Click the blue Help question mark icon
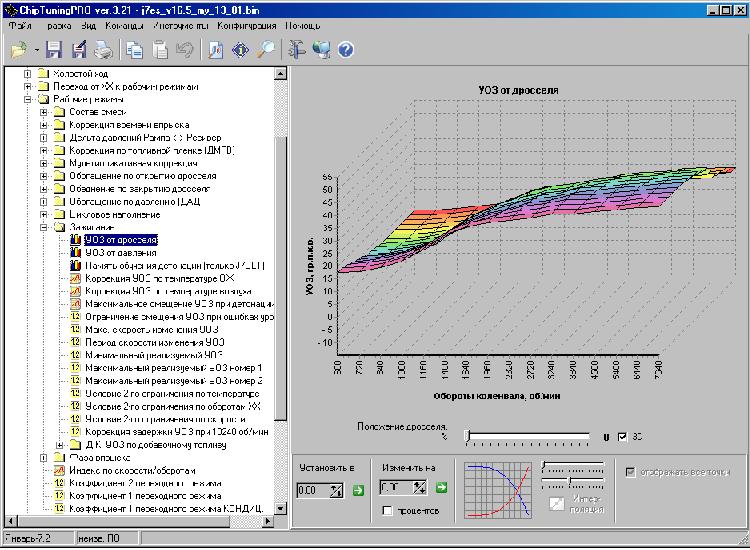The width and height of the screenshot is (750, 550). click(x=346, y=49)
